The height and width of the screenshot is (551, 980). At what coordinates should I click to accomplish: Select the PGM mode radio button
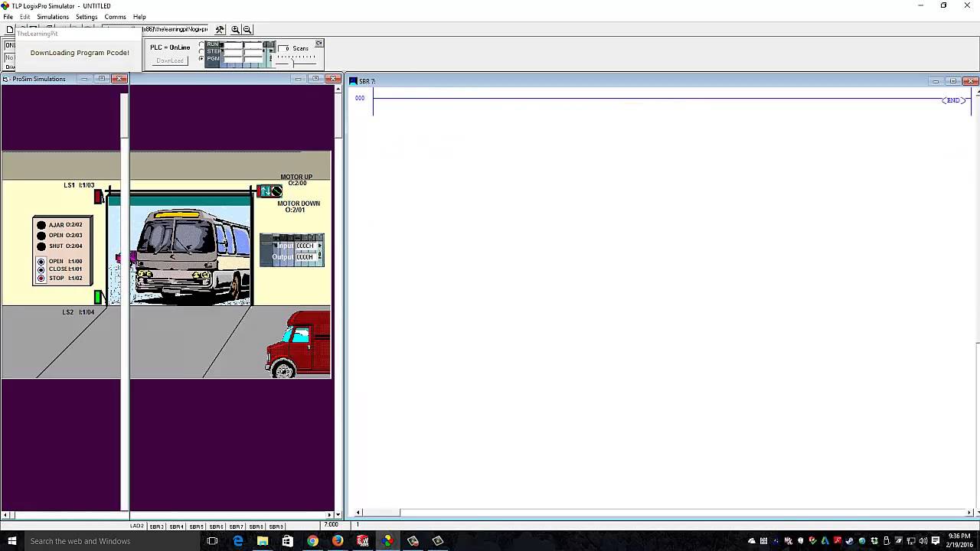click(x=201, y=58)
